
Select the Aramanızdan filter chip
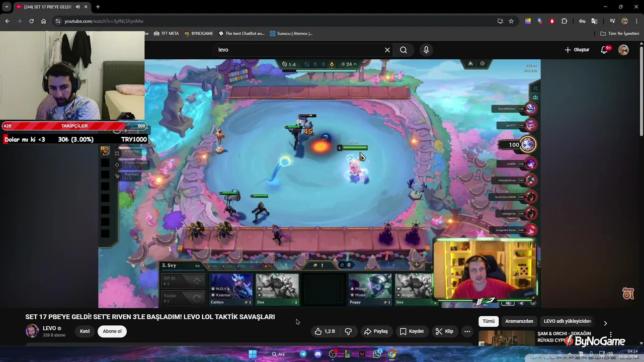pos(519,321)
